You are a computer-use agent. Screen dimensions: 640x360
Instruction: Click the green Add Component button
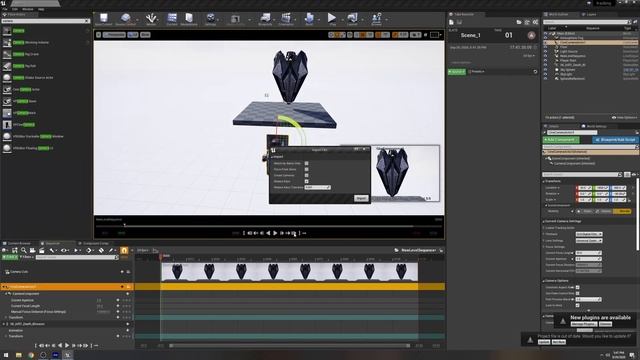click(x=561, y=140)
